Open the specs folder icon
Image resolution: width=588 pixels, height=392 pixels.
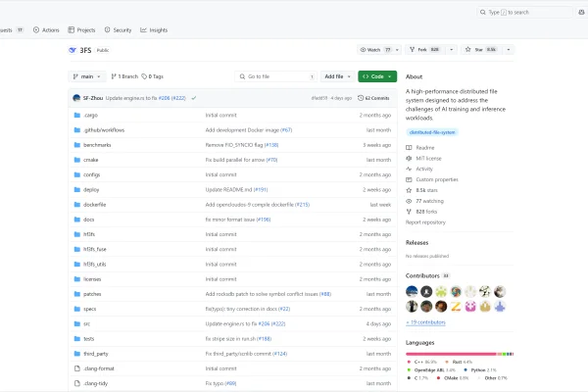pos(77,309)
